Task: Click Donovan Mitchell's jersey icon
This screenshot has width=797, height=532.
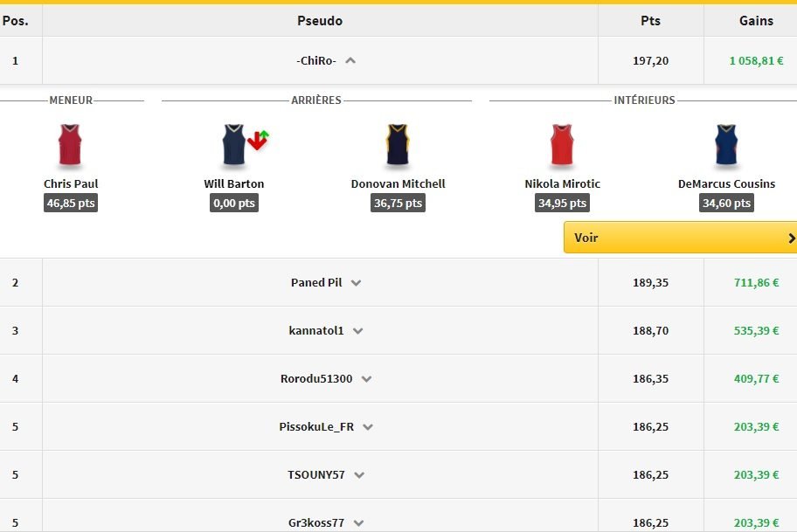Action: (x=398, y=145)
